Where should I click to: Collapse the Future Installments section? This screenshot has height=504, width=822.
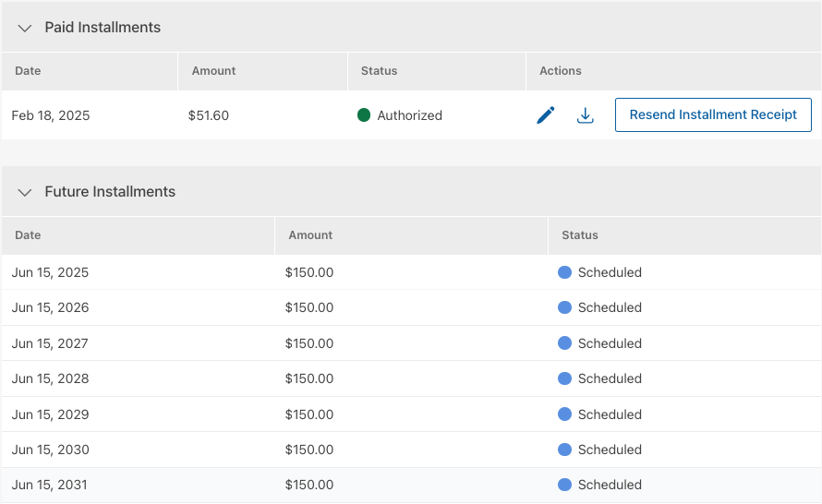coord(25,192)
